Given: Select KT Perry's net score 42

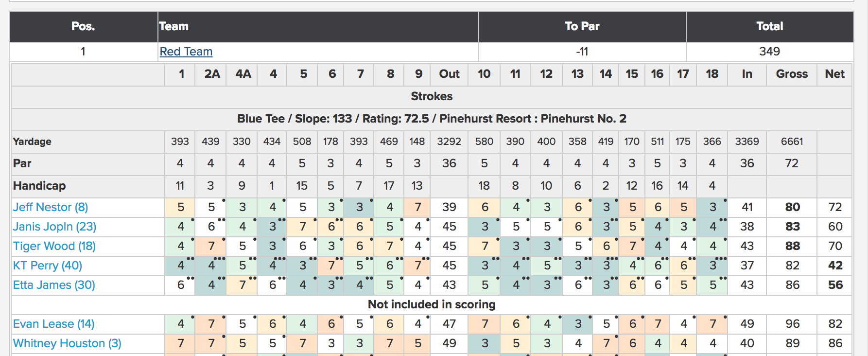Looking at the screenshot, I should [x=834, y=266].
